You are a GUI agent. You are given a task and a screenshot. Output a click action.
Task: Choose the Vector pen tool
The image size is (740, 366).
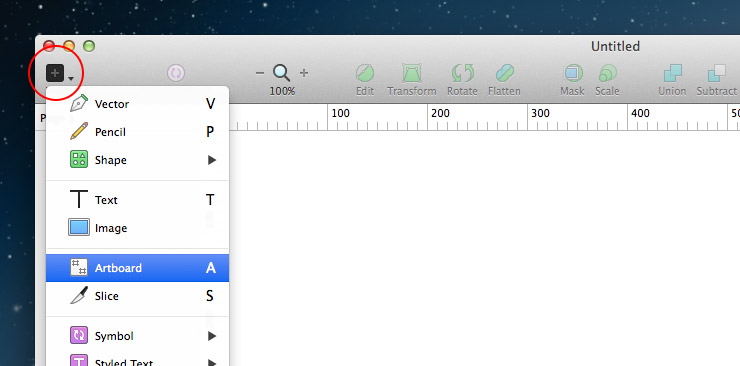(137, 104)
